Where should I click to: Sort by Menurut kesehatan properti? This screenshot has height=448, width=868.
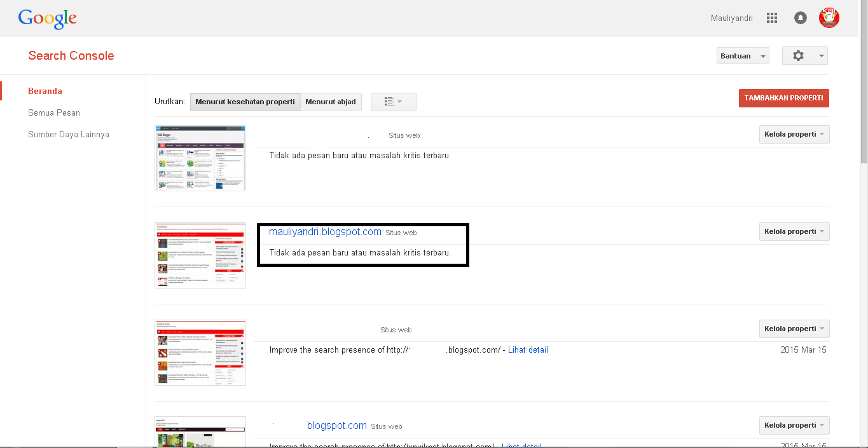[x=245, y=102]
